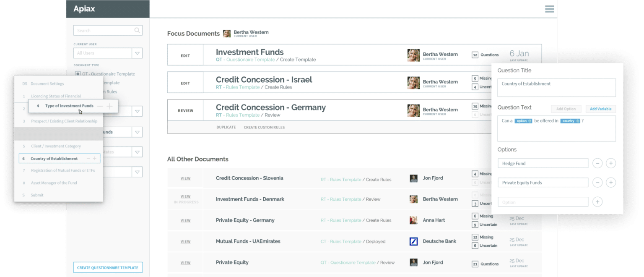Click Create Questionnaire Template button
The height and width of the screenshot is (277, 644).
coord(108,267)
